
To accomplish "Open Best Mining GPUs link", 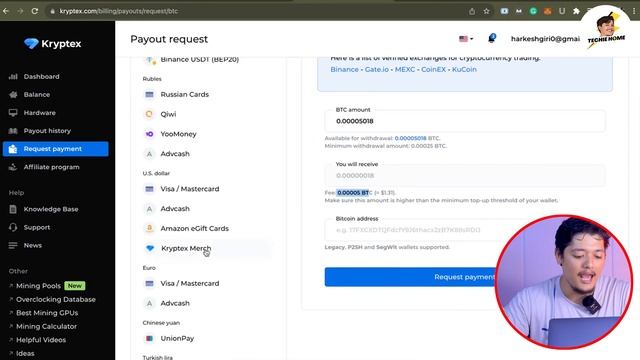I will (47, 313).
